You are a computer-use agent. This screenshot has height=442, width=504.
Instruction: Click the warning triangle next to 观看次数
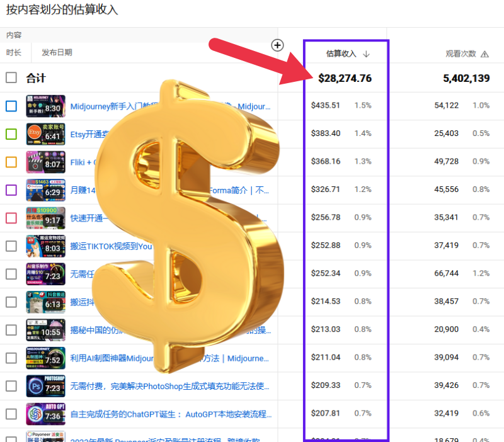[484, 54]
